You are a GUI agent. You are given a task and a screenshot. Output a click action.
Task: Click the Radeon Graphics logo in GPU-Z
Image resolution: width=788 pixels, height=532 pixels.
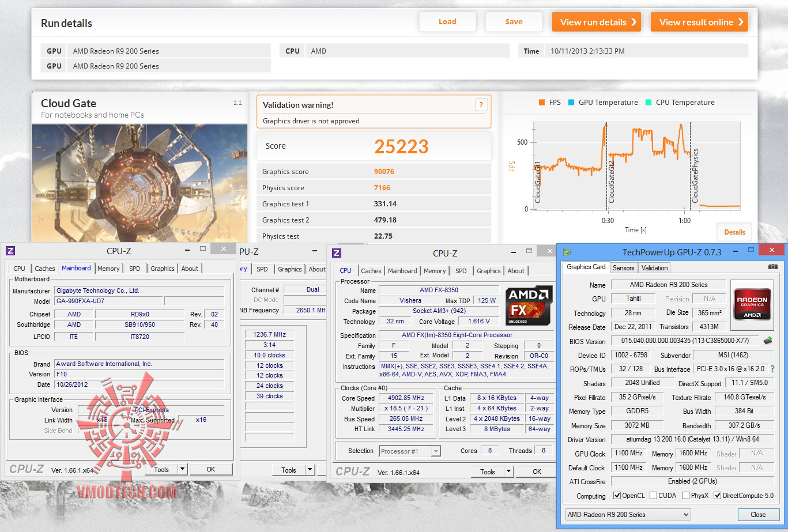coord(752,304)
